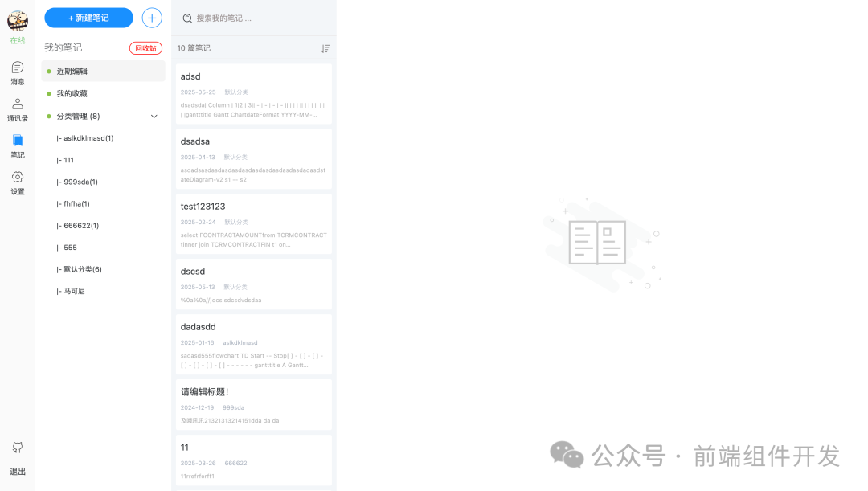
Task: Open the 消息 messages icon
Action: point(18,68)
